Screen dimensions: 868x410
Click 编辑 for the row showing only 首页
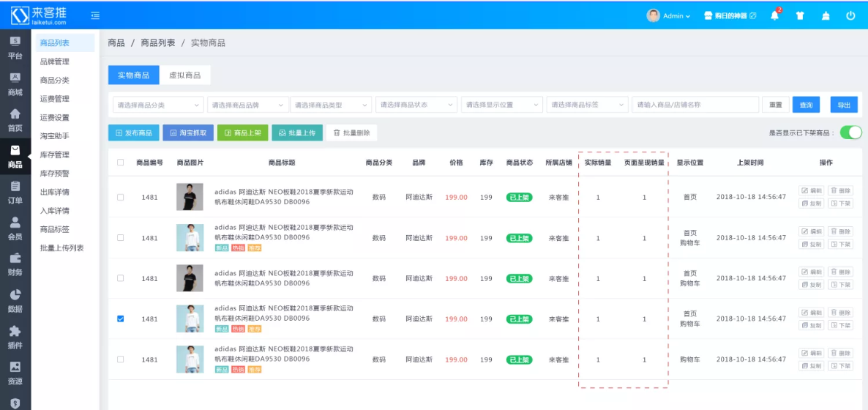pos(812,190)
